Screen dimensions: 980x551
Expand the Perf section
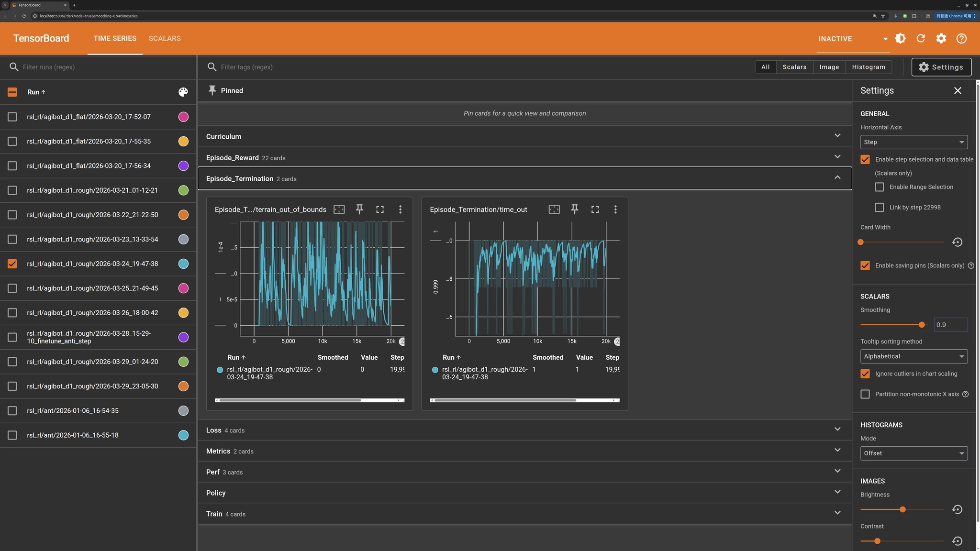pyautogui.click(x=524, y=472)
